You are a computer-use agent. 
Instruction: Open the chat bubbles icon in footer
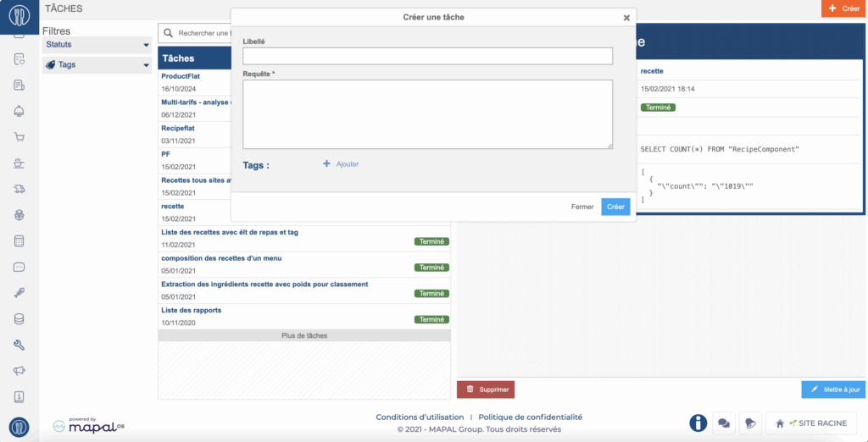coord(724,423)
